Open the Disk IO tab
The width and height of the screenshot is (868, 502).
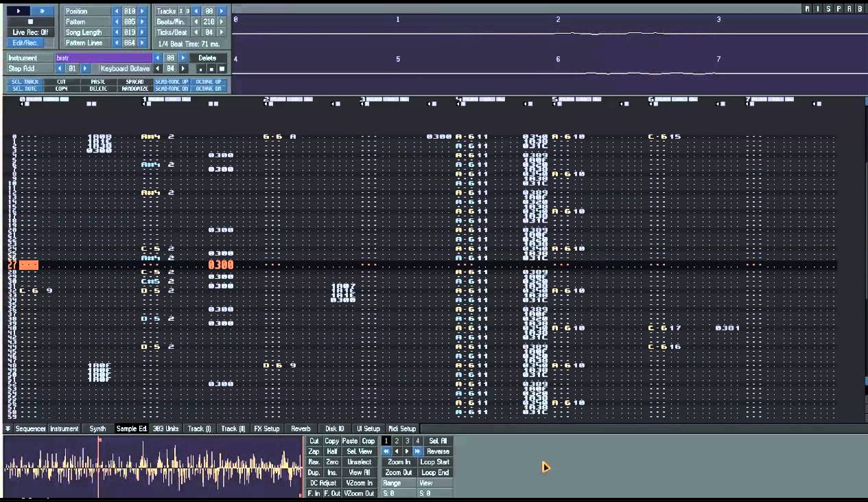(x=335, y=429)
